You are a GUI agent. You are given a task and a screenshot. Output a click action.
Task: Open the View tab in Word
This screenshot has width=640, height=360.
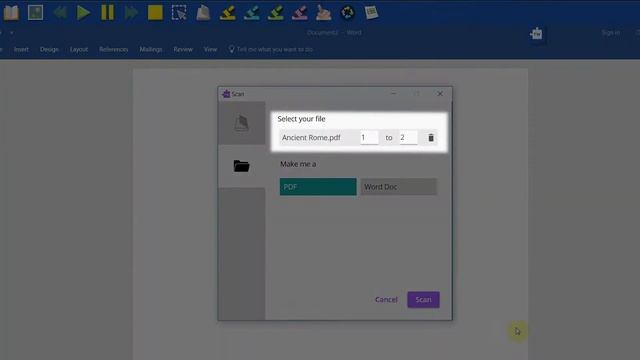click(x=210, y=49)
